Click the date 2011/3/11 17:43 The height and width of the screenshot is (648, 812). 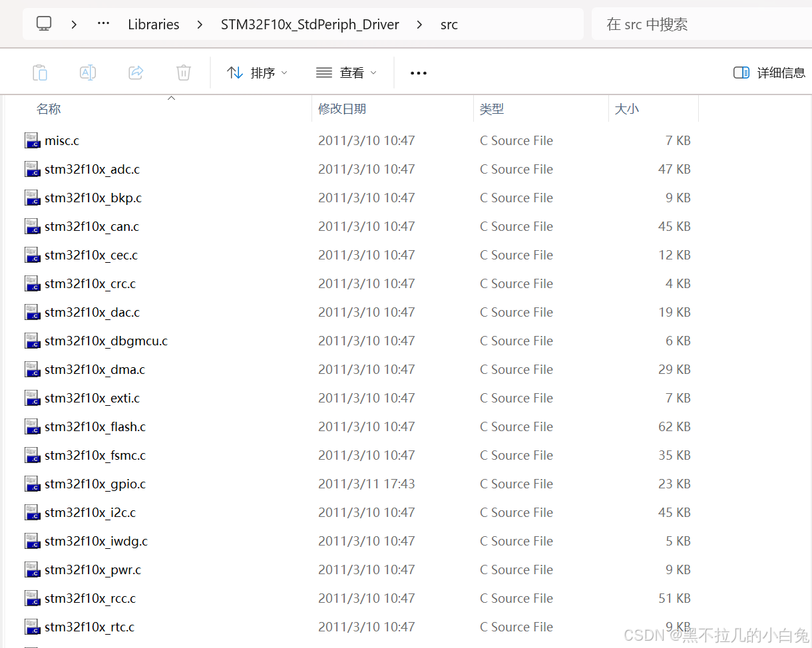coord(367,484)
